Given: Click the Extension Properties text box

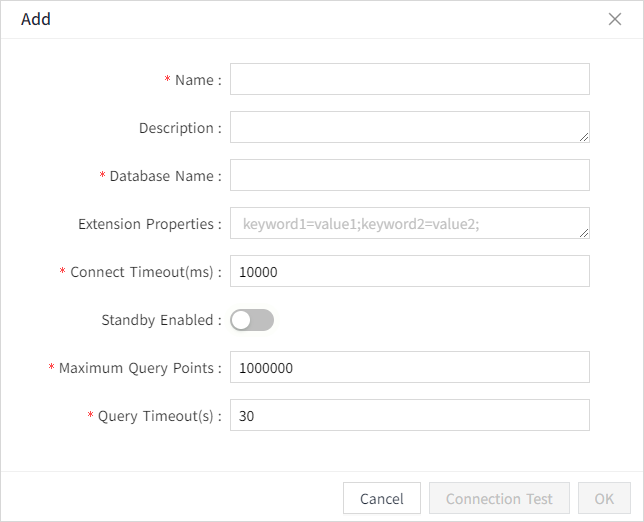Looking at the screenshot, I should coord(405,223).
